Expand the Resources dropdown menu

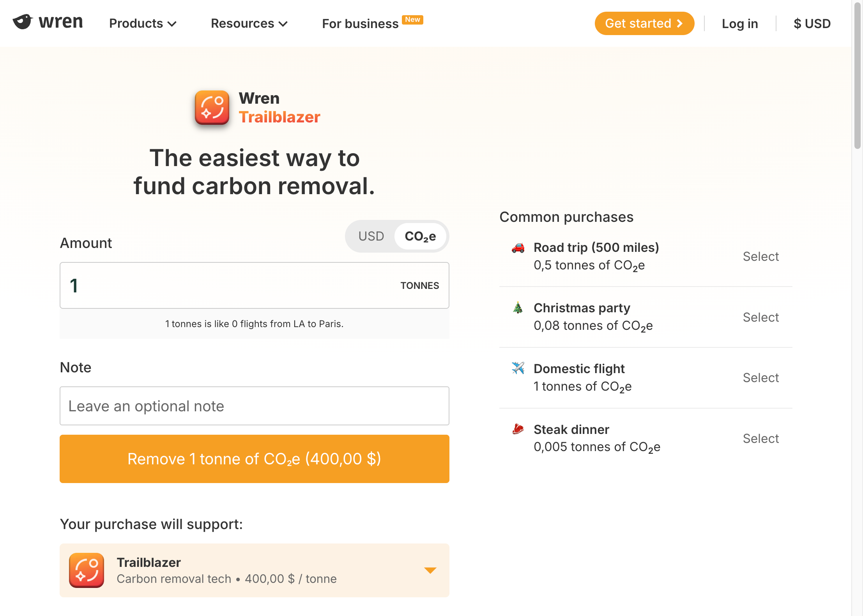[x=249, y=23]
